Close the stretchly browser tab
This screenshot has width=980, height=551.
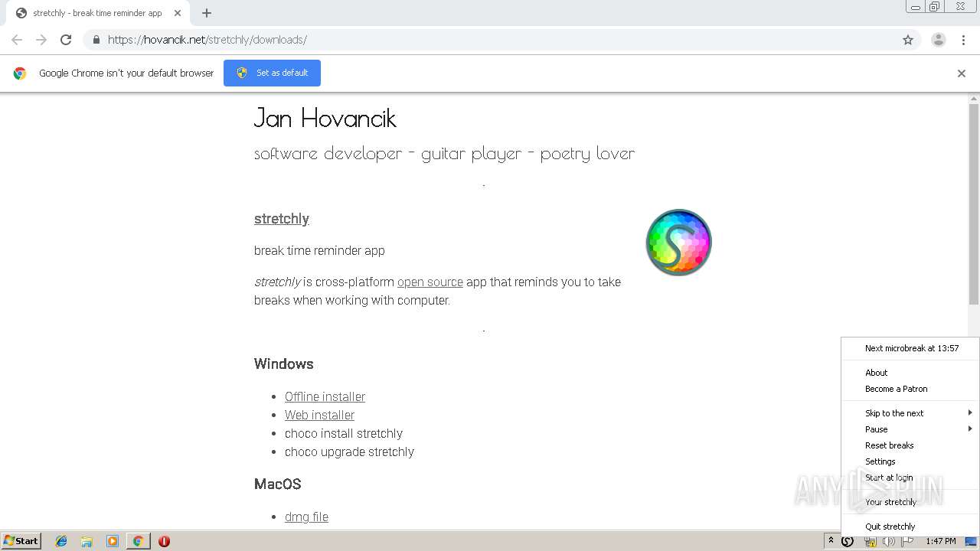coord(177,13)
